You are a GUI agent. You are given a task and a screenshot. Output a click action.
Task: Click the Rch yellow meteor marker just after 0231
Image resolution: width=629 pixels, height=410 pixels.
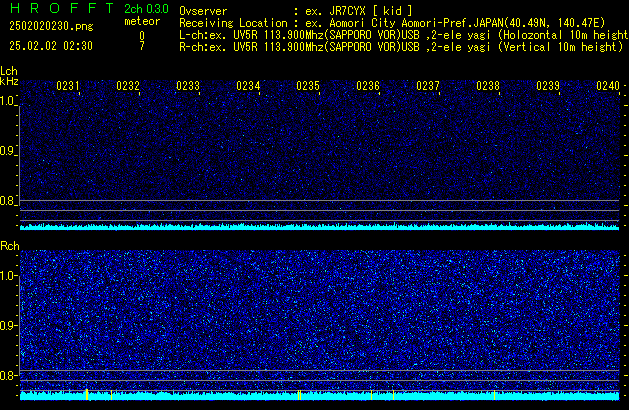point(87,394)
